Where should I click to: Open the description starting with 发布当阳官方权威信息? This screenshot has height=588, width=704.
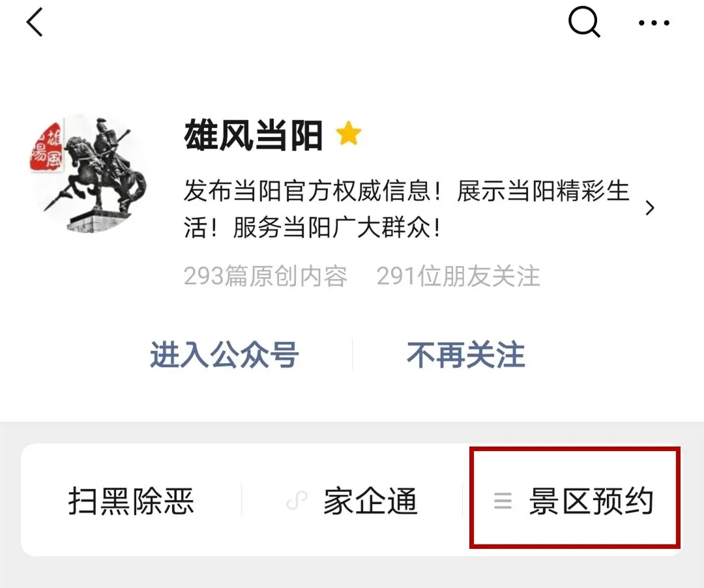pos(406,209)
